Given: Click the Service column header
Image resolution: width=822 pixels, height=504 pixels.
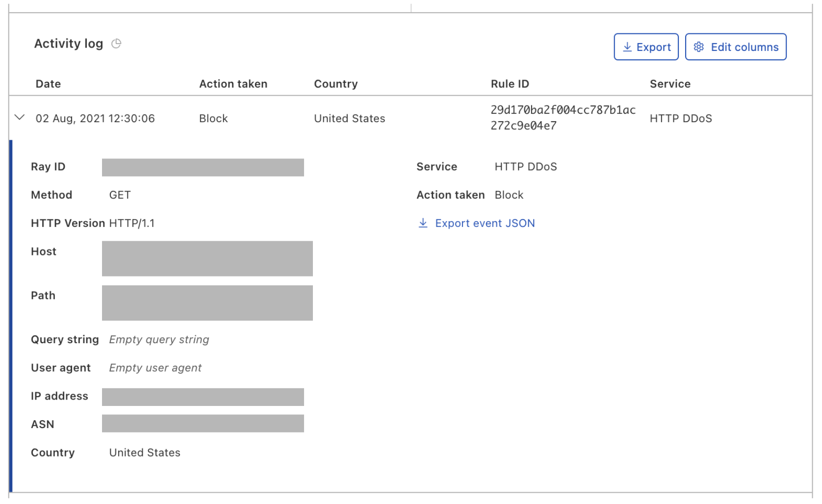Looking at the screenshot, I should click(x=670, y=84).
